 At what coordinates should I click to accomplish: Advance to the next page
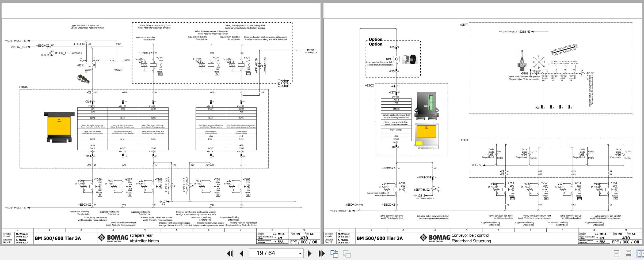[x=310, y=253]
